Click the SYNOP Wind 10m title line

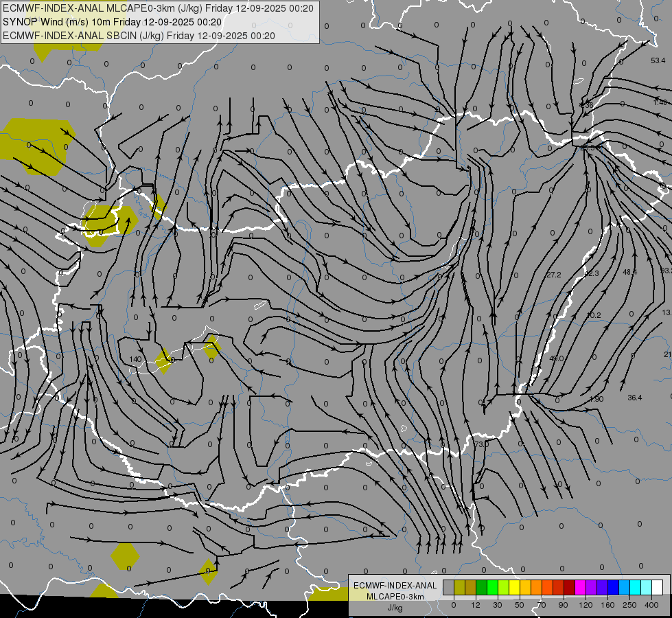click(x=113, y=22)
